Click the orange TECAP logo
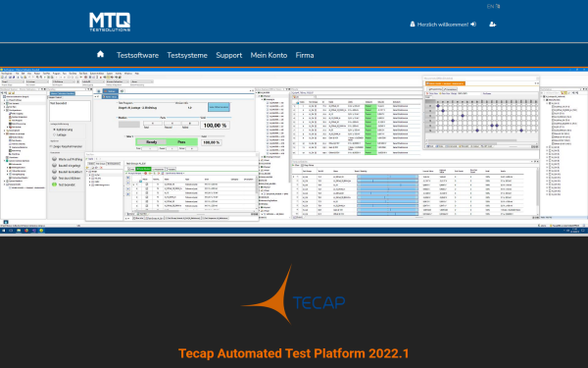 coord(293,294)
